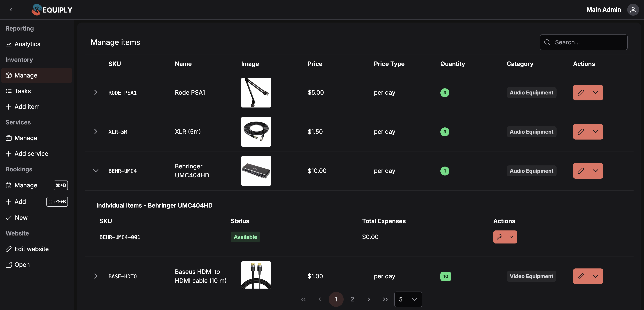The image size is (644, 310).
Task: Expand the RODE-PSA1 row
Action: click(x=96, y=93)
